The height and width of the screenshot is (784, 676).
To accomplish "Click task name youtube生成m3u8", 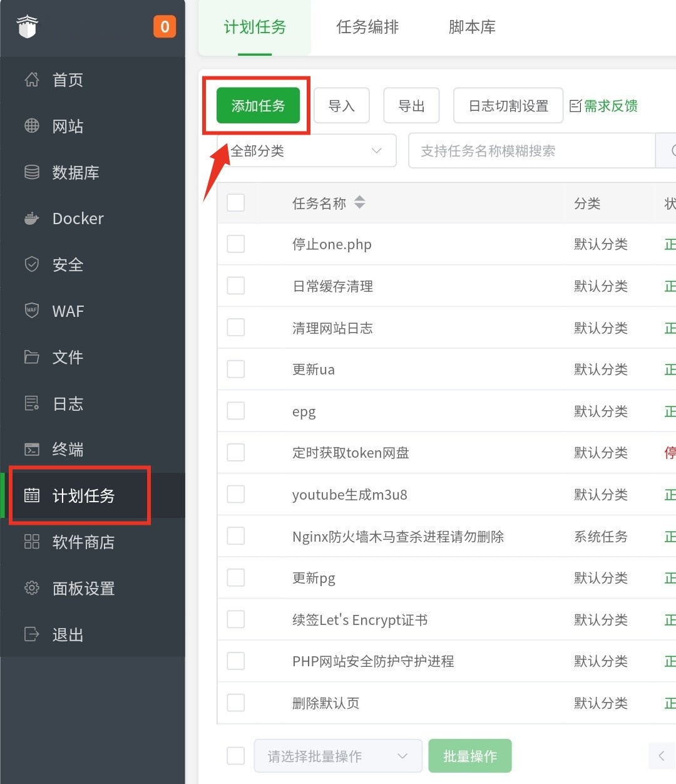I will (350, 495).
